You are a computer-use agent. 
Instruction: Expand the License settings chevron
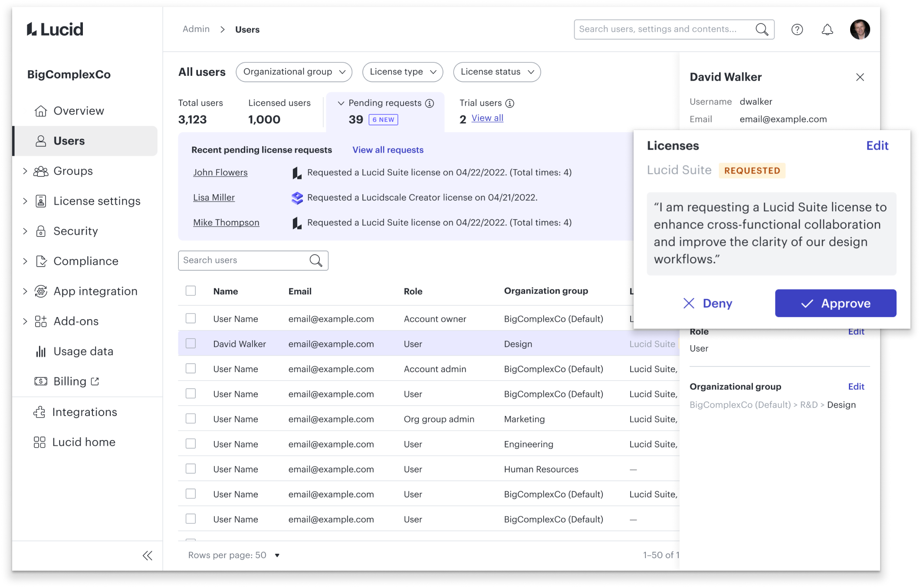(x=25, y=201)
